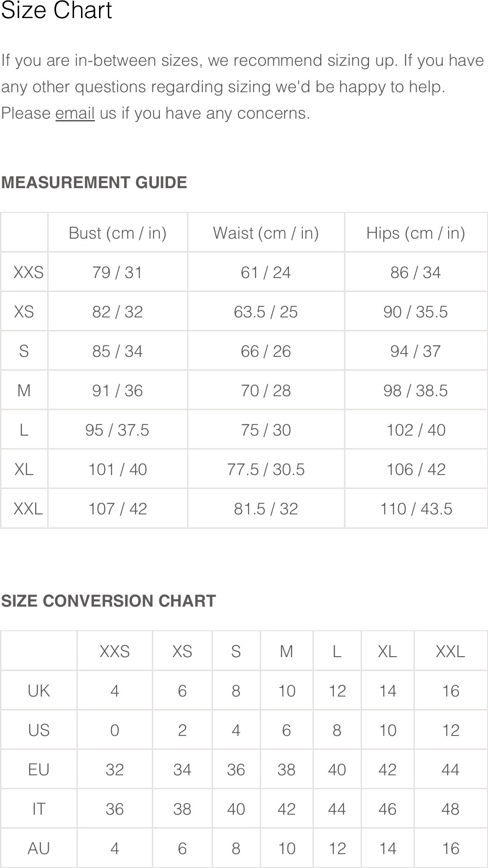Viewport: 488px width, 868px height.
Task: Click the XXS row label in measurement guide
Action: tap(28, 272)
